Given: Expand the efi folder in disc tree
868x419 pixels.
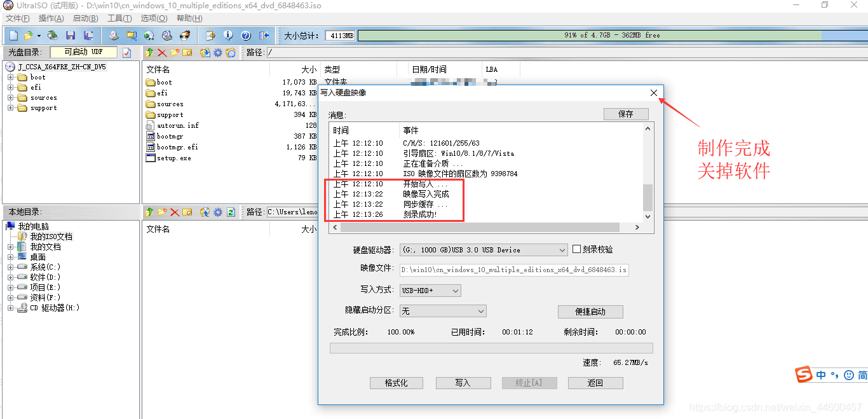Looking at the screenshot, I should 11,88.
